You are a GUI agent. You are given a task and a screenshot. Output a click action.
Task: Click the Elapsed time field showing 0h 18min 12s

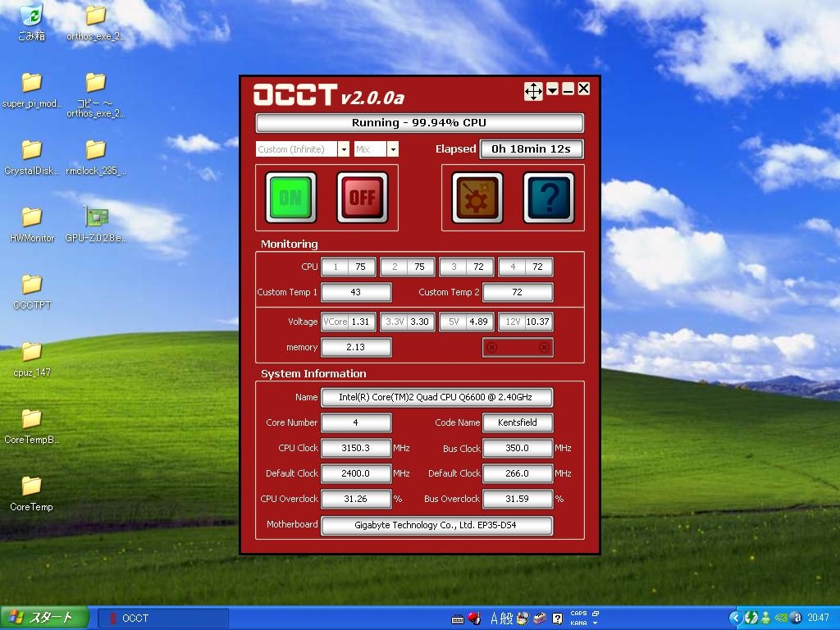(x=531, y=149)
